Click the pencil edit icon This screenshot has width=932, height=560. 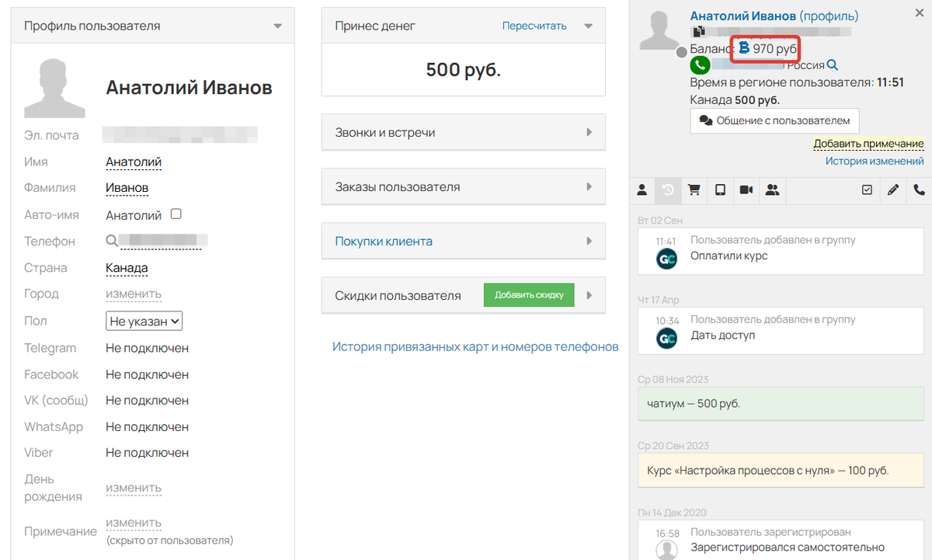coord(893,190)
